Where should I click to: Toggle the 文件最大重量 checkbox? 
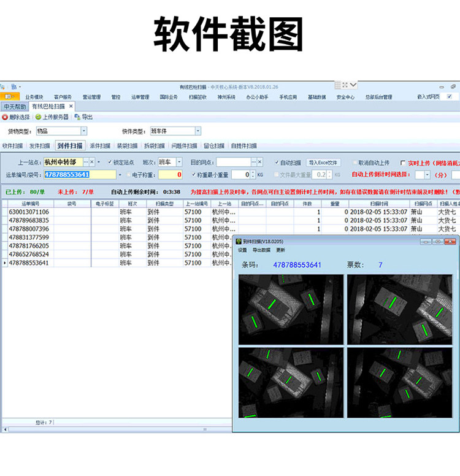pyautogui.click(x=276, y=175)
